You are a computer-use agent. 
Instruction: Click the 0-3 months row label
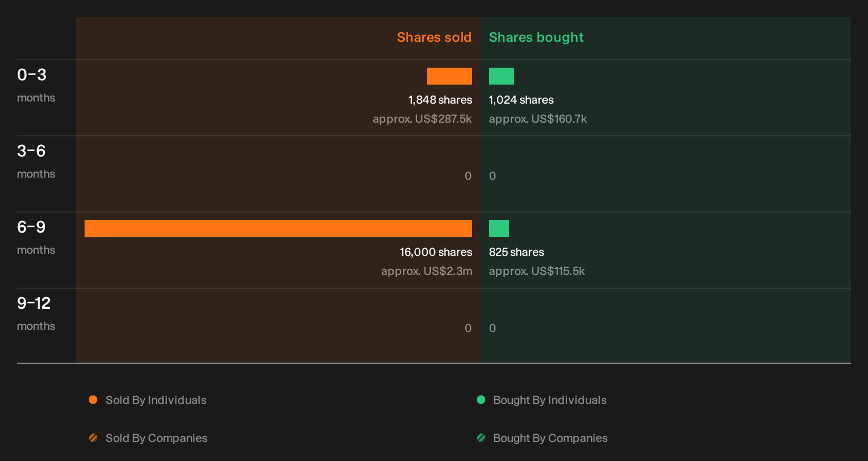coord(36,86)
